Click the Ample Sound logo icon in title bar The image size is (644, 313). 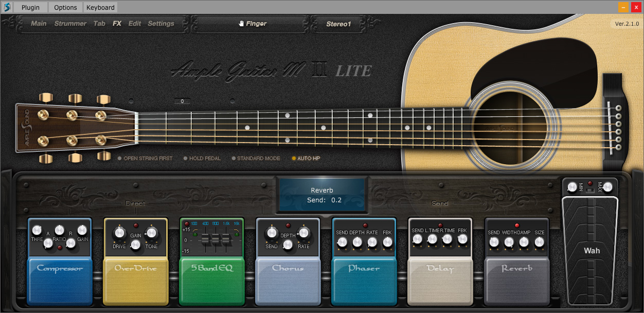[7, 7]
